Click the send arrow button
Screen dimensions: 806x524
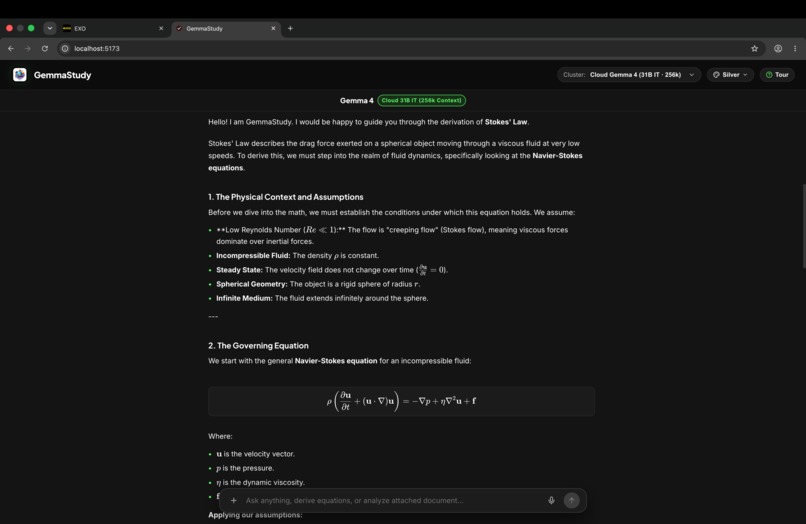click(571, 500)
